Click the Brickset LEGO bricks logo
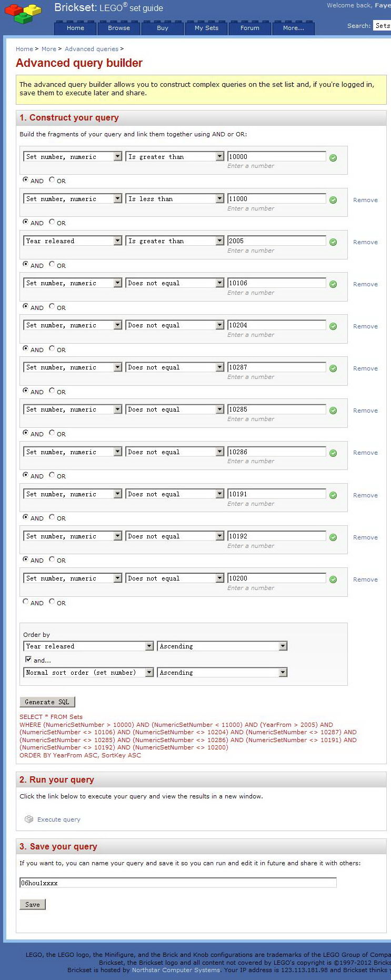The image size is (391, 980). point(23,14)
